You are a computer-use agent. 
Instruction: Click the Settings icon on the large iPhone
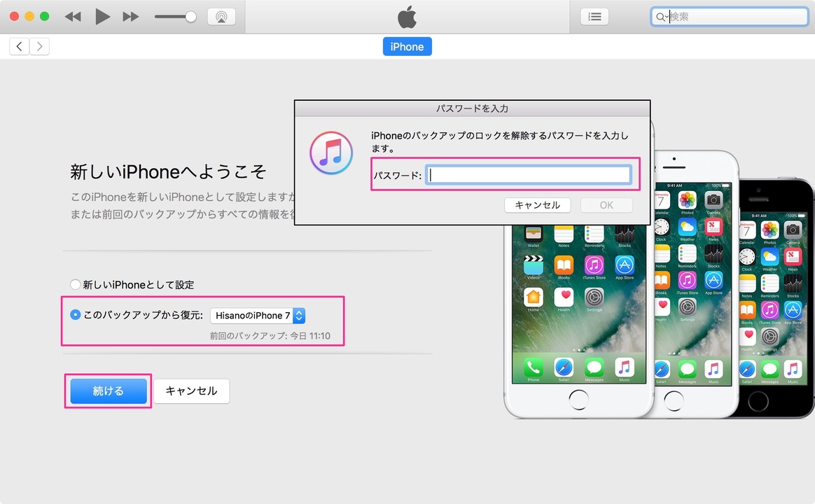click(594, 297)
